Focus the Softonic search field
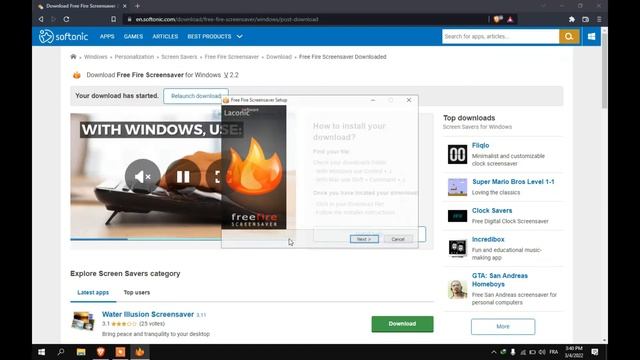Viewport: 640px width, 360px height. pyautogui.click(x=500, y=36)
